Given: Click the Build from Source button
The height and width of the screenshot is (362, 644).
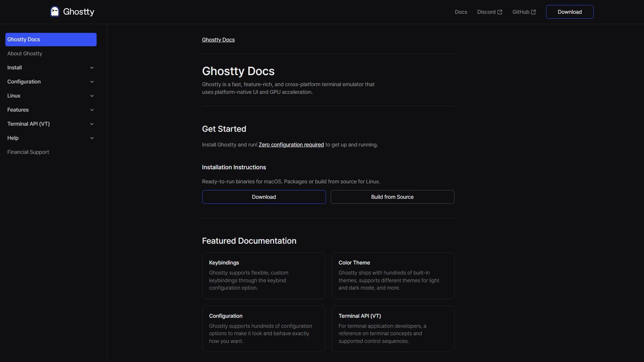Looking at the screenshot, I should click(x=392, y=197).
